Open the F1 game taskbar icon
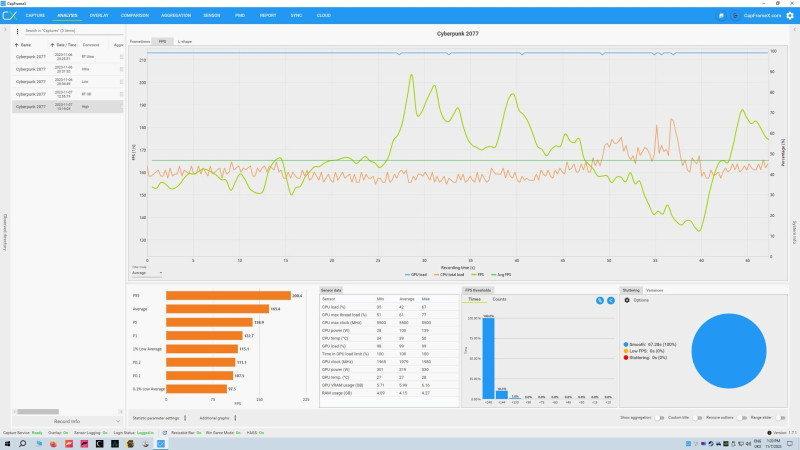Image resolution: width=800 pixels, height=450 pixels. point(68,444)
